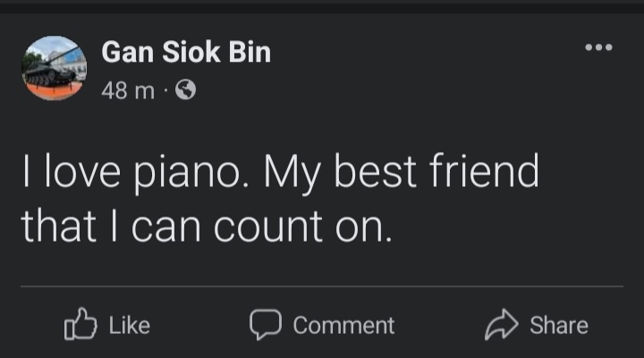Click the Share arrow icon
The width and height of the screenshot is (644, 358).
(501, 325)
